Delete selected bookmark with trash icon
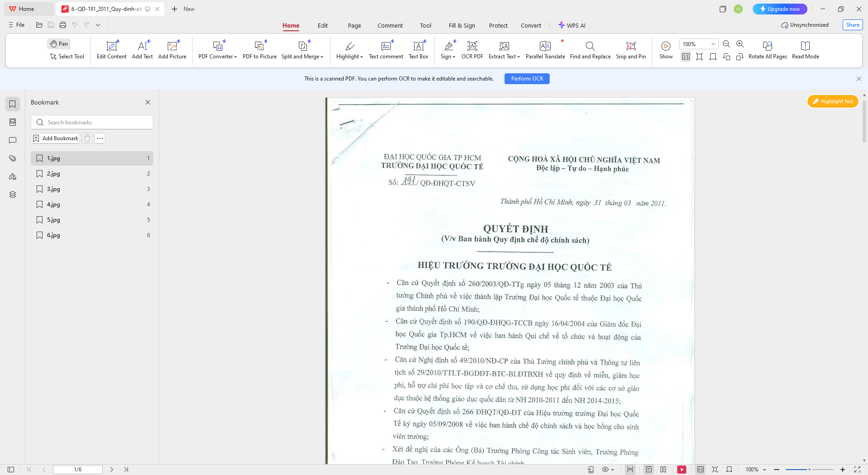 [x=88, y=138]
